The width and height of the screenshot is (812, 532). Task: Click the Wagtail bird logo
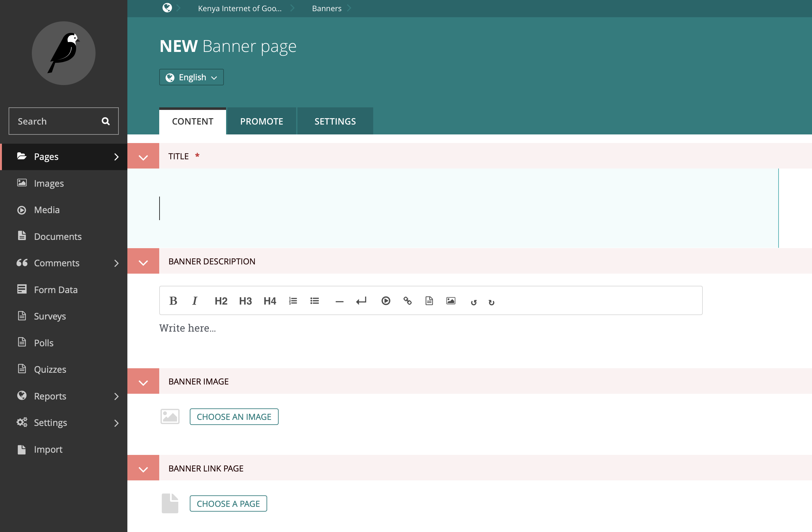click(63, 53)
